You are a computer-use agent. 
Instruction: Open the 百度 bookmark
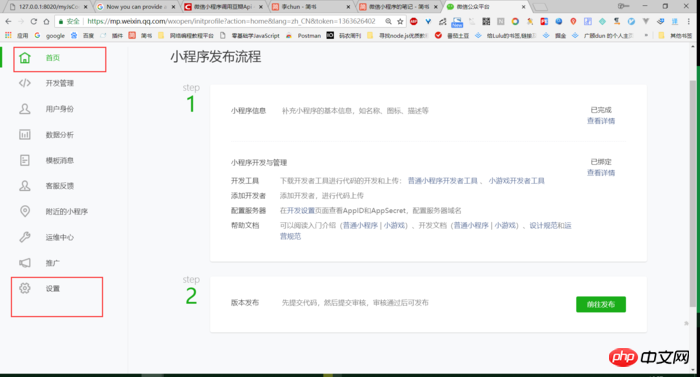coord(83,35)
